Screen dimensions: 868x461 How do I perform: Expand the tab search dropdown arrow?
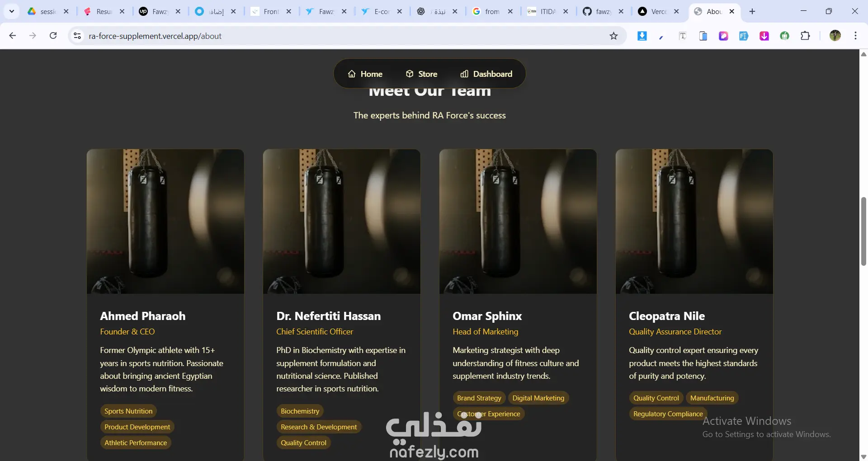coord(12,11)
